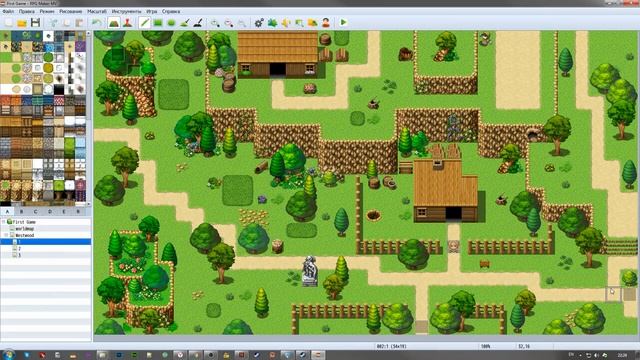Select the Flood Fill tool
This screenshot has height=360, width=640.
pos(185,22)
